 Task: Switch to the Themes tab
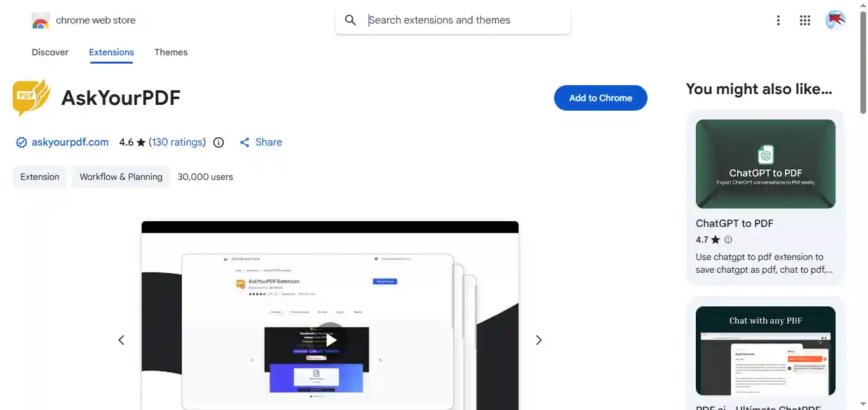coord(171,52)
